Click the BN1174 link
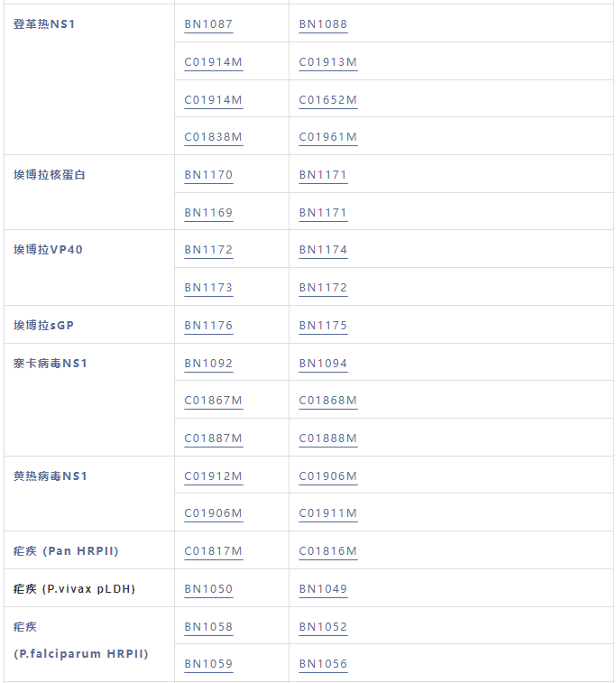616x683 pixels. coord(323,250)
